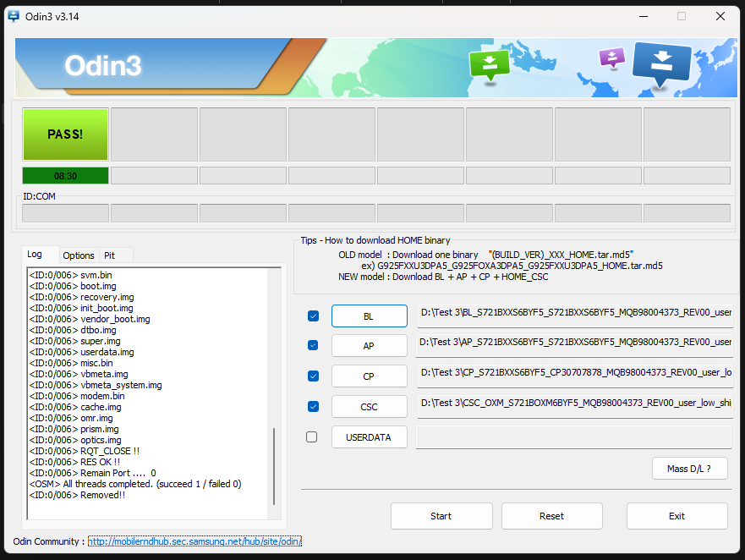The height and width of the screenshot is (560, 745).
Task: Maximize the Odin3 window
Action: [x=682, y=16]
